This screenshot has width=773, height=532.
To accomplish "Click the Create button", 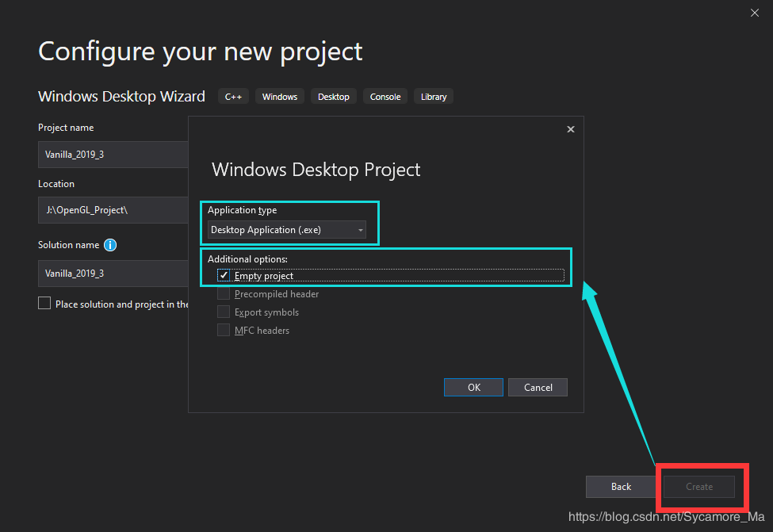I will tap(699, 487).
